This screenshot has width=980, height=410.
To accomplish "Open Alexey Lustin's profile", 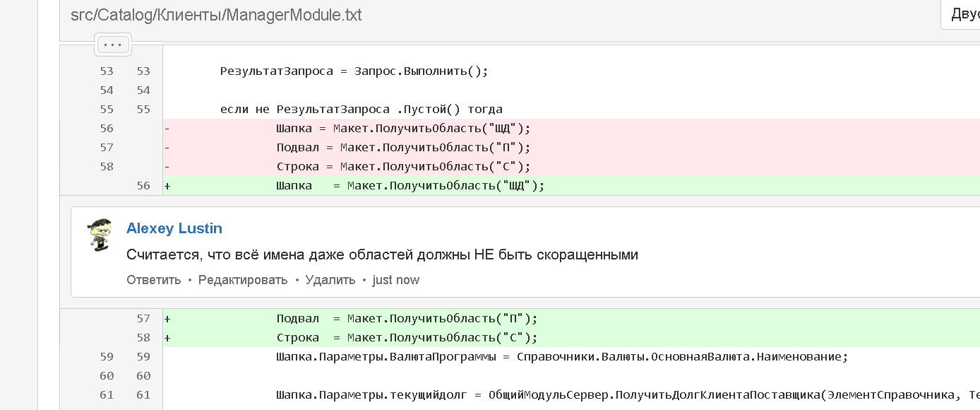I will click(174, 228).
